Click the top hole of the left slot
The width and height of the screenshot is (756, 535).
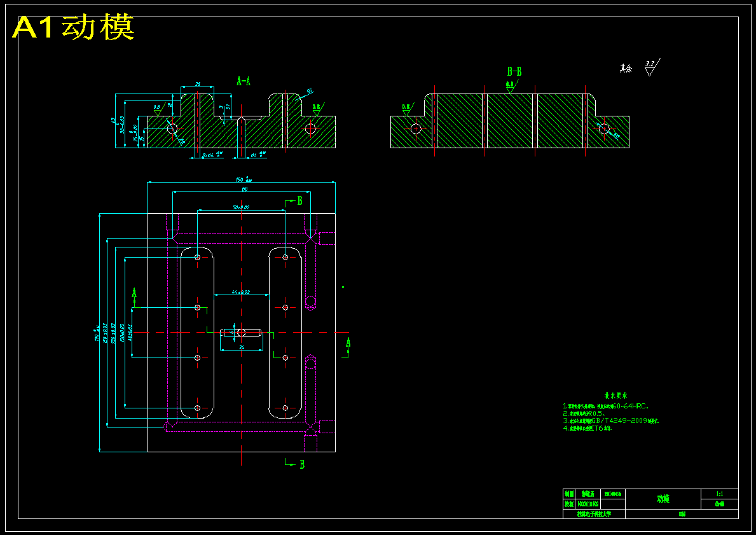pyautogui.click(x=197, y=257)
